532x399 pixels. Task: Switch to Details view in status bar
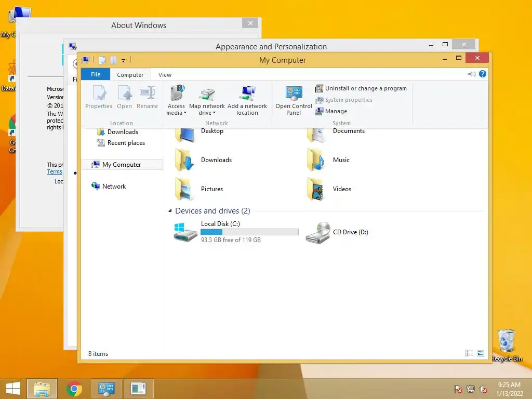point(469,353)
